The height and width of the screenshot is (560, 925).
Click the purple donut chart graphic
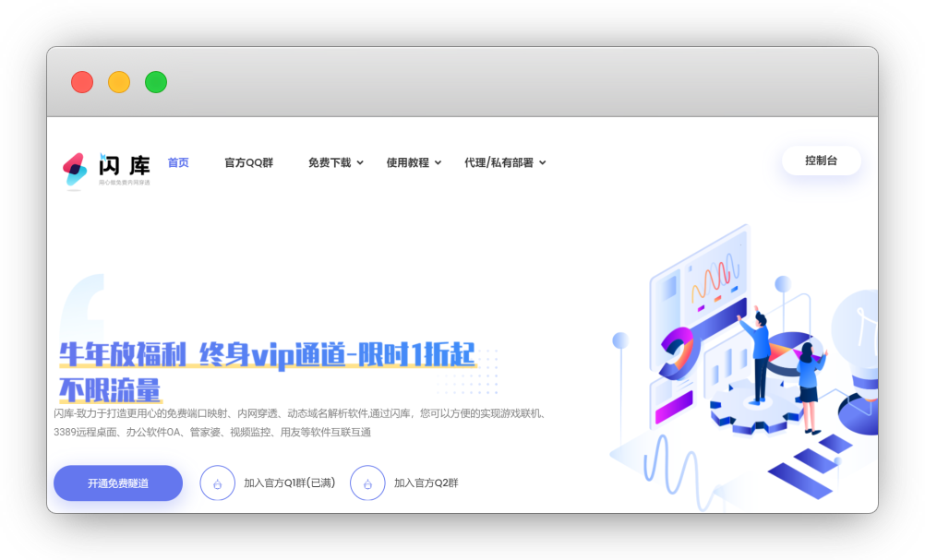pos(679,349)
